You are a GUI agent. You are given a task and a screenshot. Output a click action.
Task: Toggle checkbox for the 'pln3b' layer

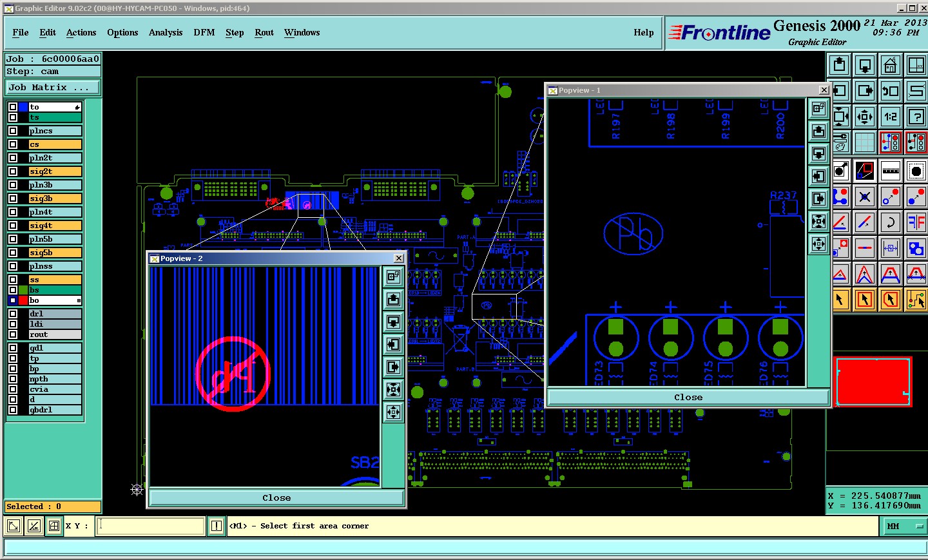tap(13, 185)
